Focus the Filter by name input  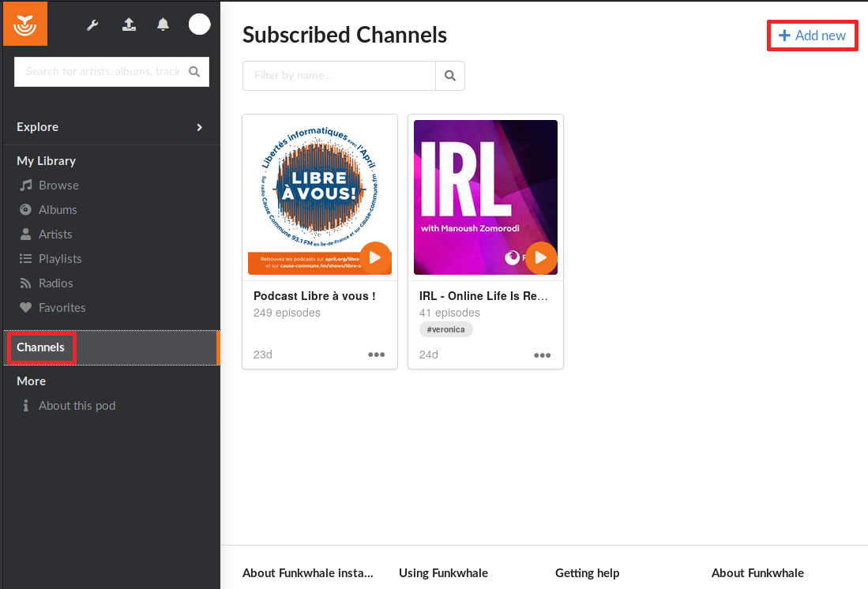[340, 76]
